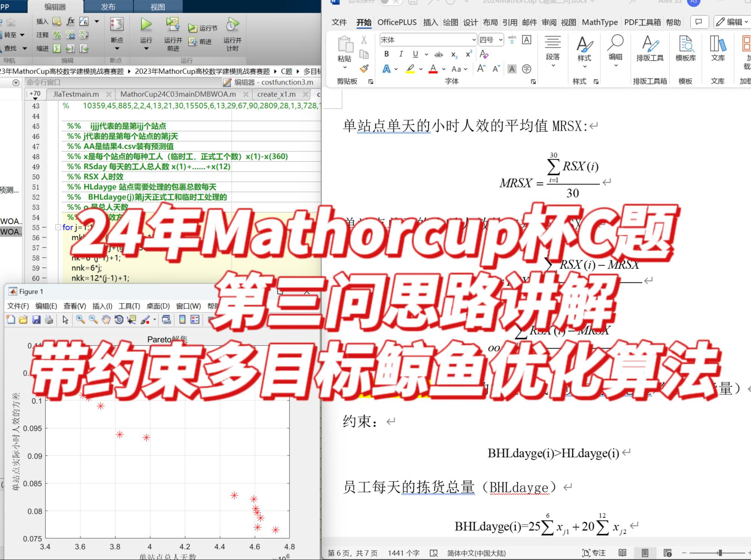The height and width of the screenshot is (560, 751).
Task: Toggle Bold formatting in Word
Action: 386,54
